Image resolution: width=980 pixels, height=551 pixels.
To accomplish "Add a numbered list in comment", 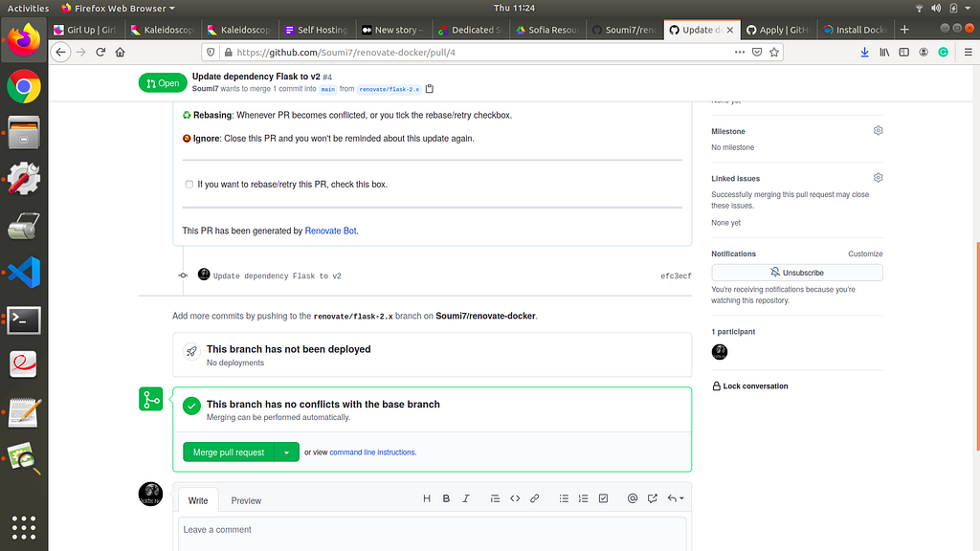I will pos(583,498).
